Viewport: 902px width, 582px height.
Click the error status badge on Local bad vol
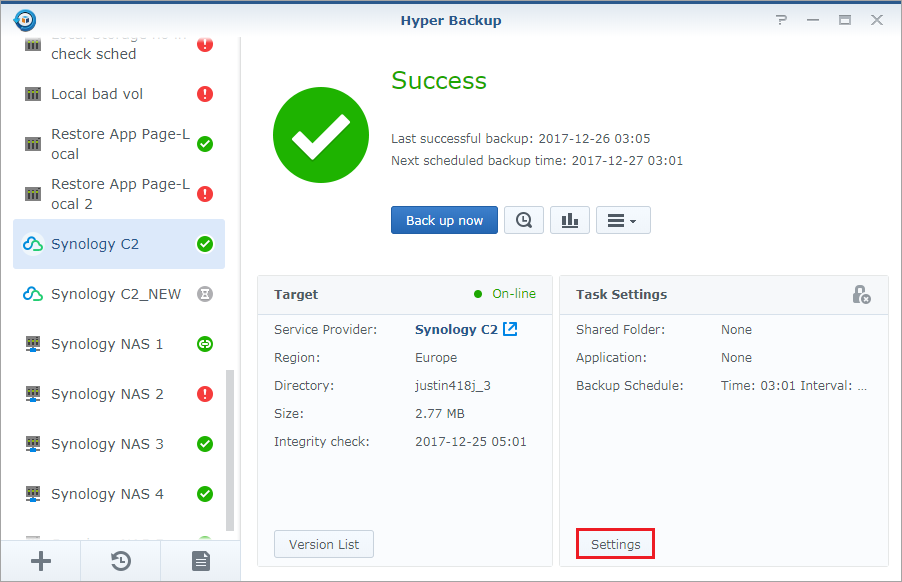205,93
